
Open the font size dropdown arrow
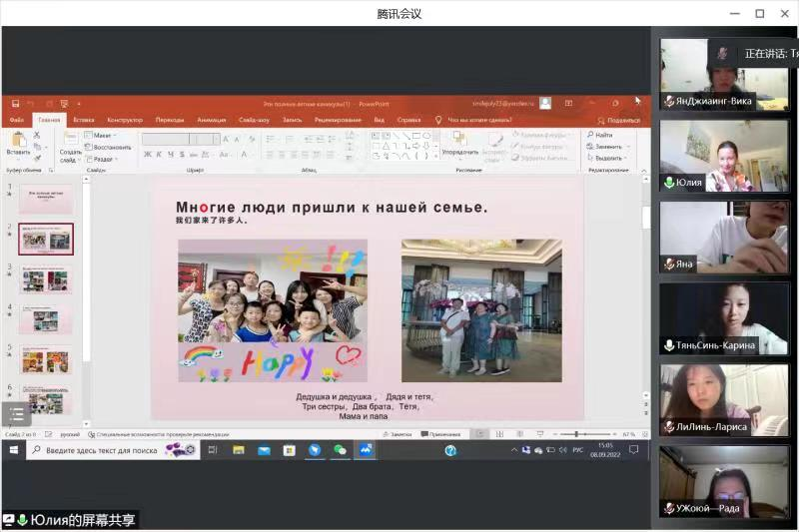(217, 139)
